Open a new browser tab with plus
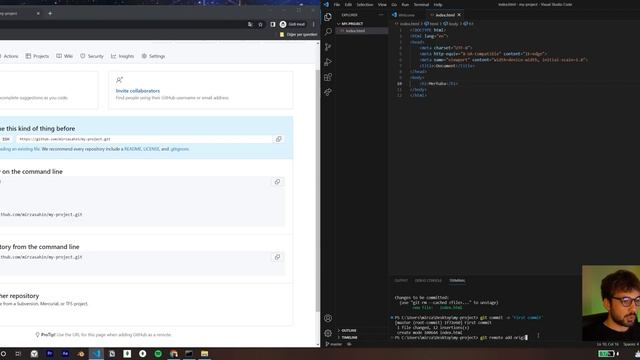640x360 pixels. [50, 13]
